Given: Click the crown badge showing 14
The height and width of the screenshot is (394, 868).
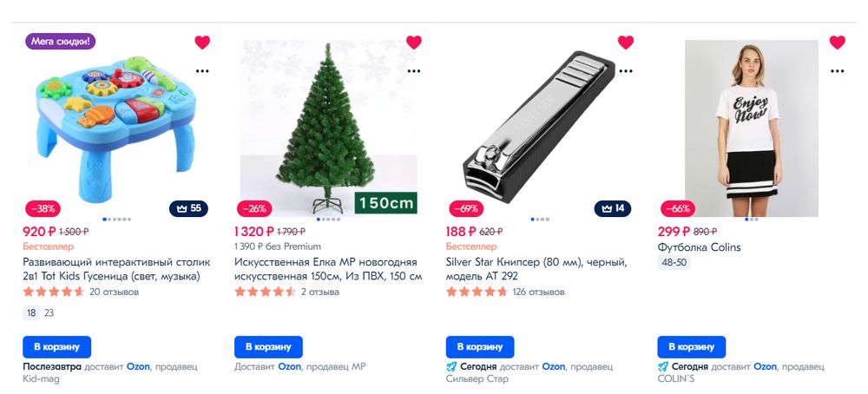Looking at the screenshot, I should tap(613, 208).
